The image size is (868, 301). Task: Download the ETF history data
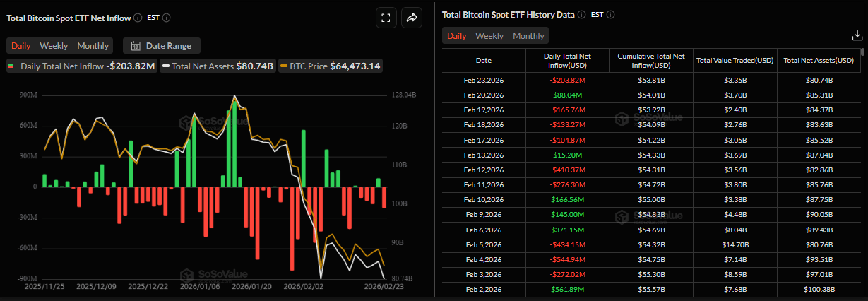857,36
